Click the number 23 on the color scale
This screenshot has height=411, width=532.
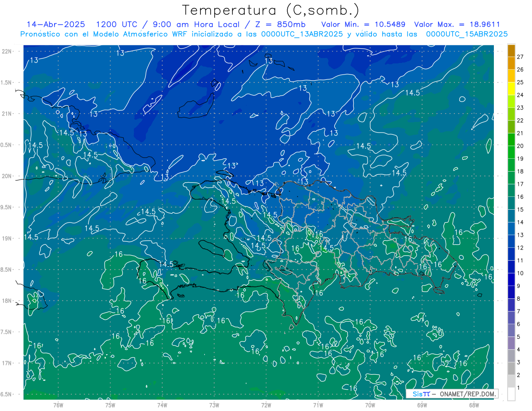(x=520, y=108)
